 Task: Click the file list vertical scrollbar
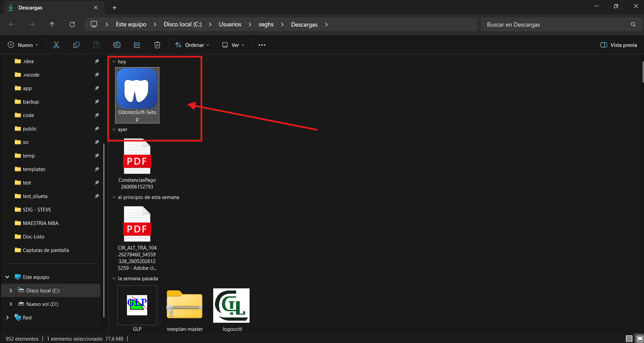point(643,72)
